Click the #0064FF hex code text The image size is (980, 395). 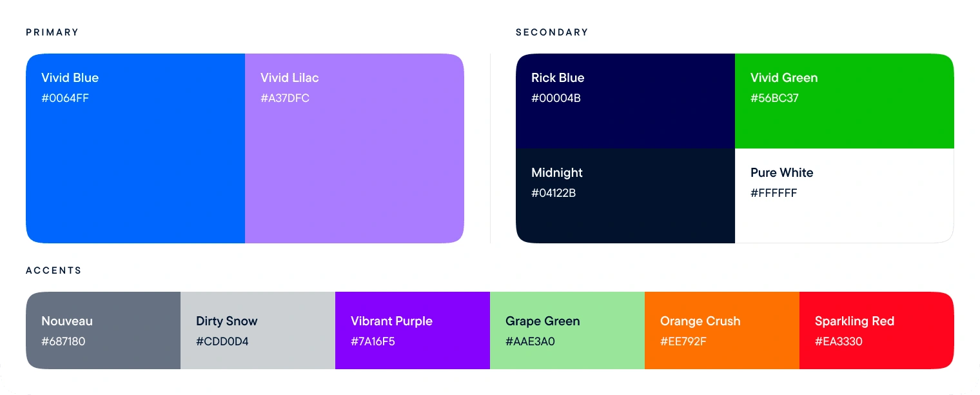pos(65,99)
